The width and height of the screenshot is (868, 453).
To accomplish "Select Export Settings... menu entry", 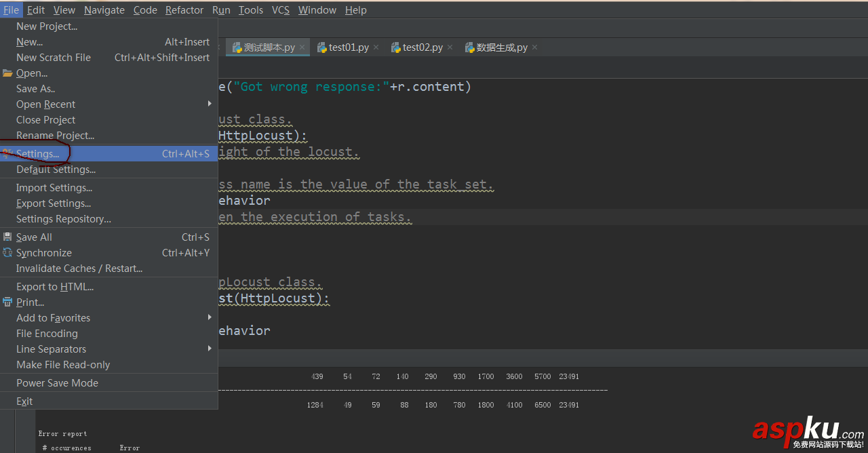I will pos(54,203).
